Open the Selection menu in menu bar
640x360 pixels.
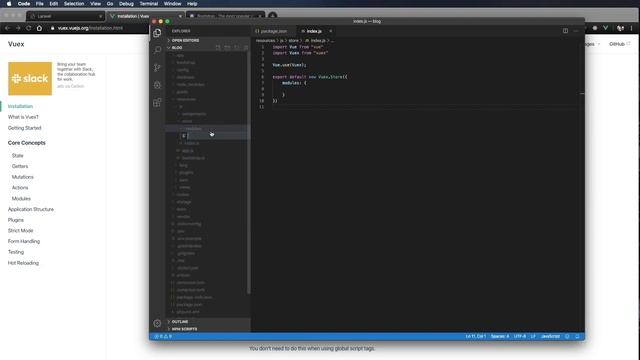74,4
